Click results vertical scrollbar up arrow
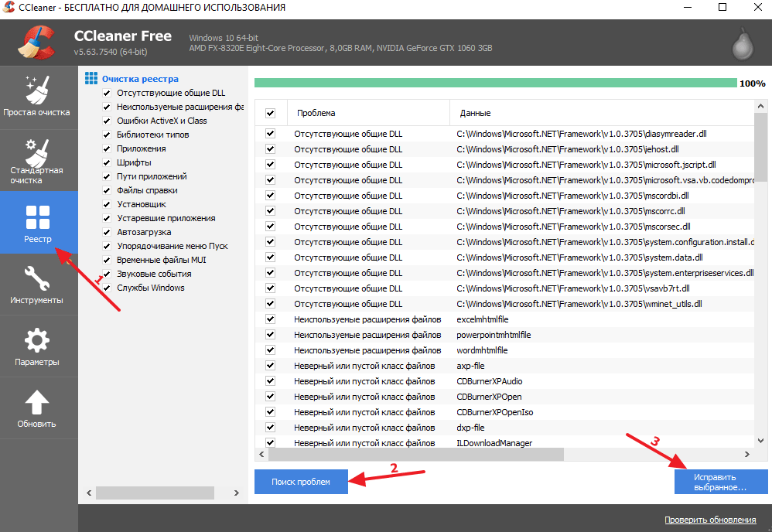The height and width of the screenshot is (532, 772). pos(760,106)
